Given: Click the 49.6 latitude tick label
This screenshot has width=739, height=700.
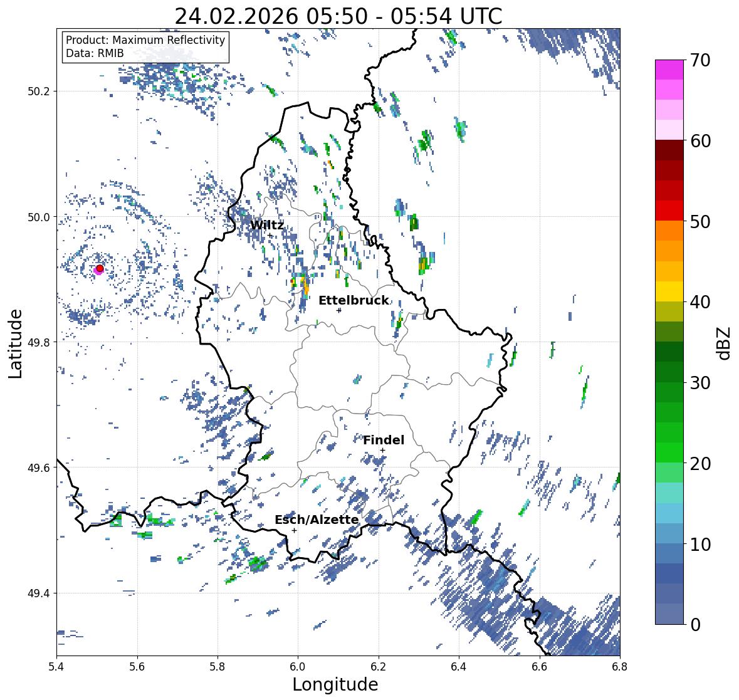Looking at the screenshot, I should (x=39, y=468).
